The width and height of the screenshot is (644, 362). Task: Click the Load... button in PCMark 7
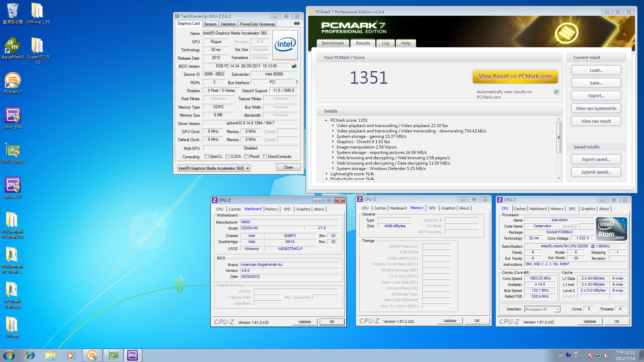pos(596,70)
